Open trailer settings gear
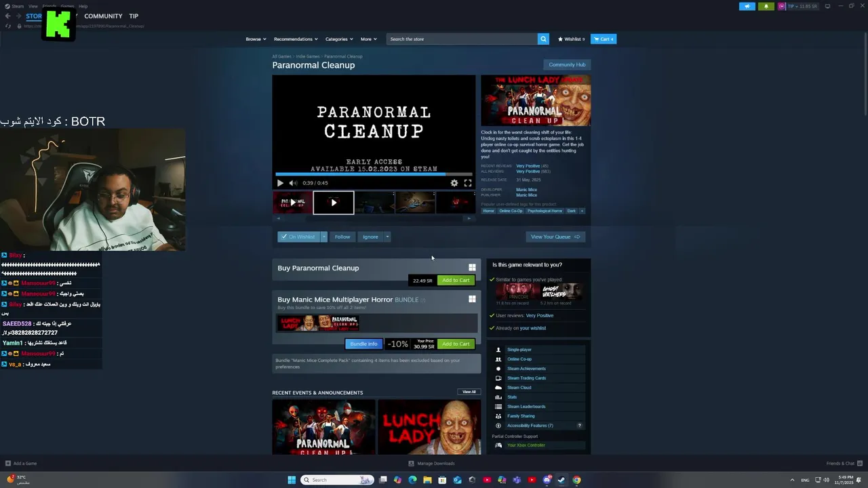868x488 pixels. coord(454,183)
